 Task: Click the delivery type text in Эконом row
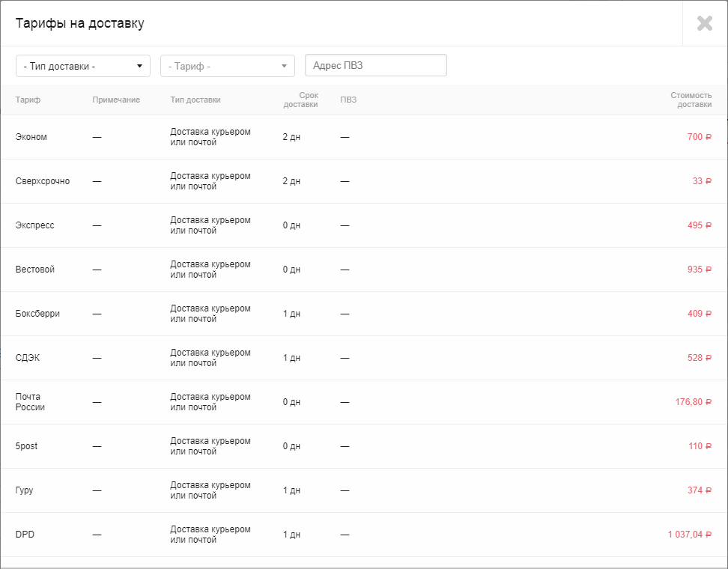tap(210, 137)
